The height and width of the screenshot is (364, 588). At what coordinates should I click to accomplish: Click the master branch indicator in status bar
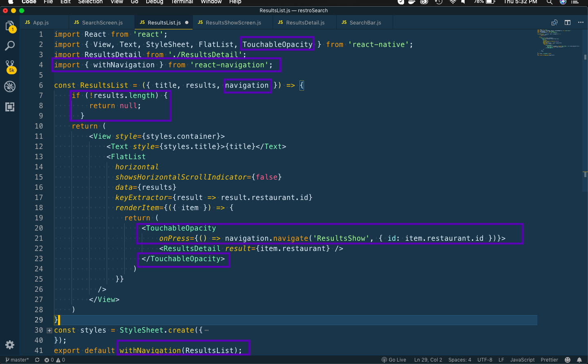(17, 360)
